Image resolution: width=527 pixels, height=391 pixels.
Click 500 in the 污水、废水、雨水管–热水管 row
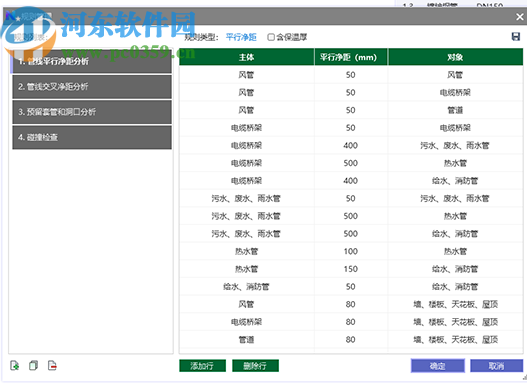[351, 216]
